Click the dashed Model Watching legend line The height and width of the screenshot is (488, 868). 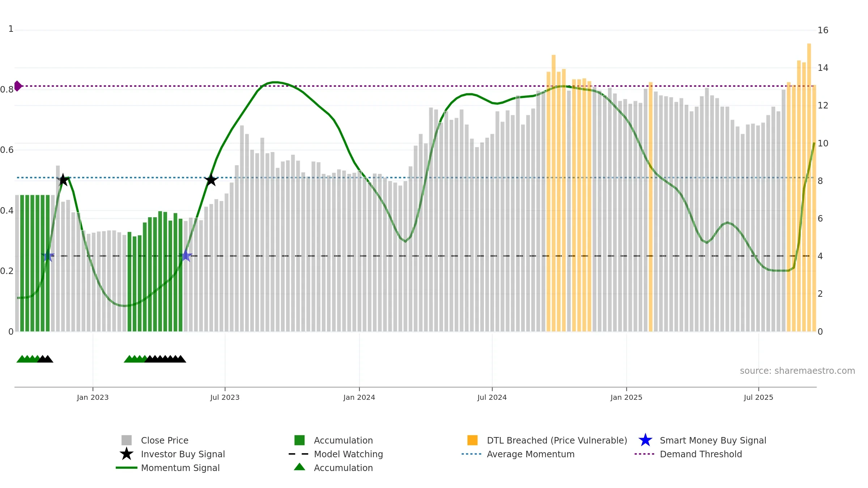299,454
